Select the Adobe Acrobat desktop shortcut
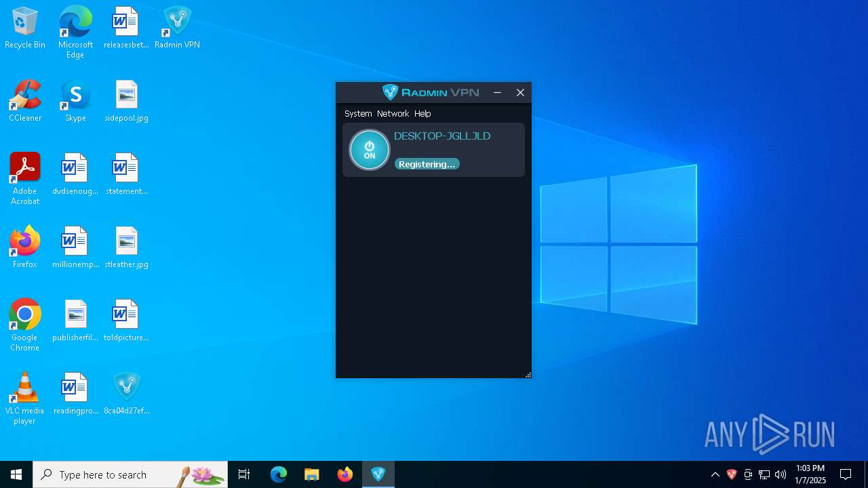Screen dimensions: 868x488 pyautogui.click(x=25, y=179)
